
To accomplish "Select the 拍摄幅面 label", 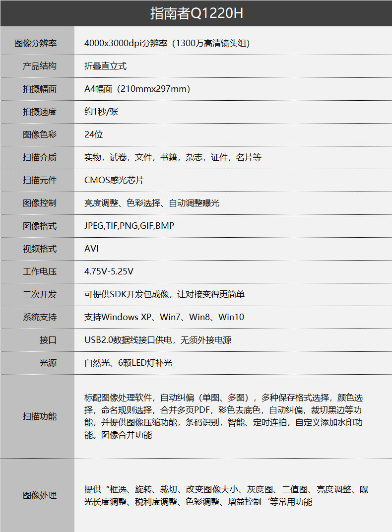I will pyautogui.click(x=40, y=89).
